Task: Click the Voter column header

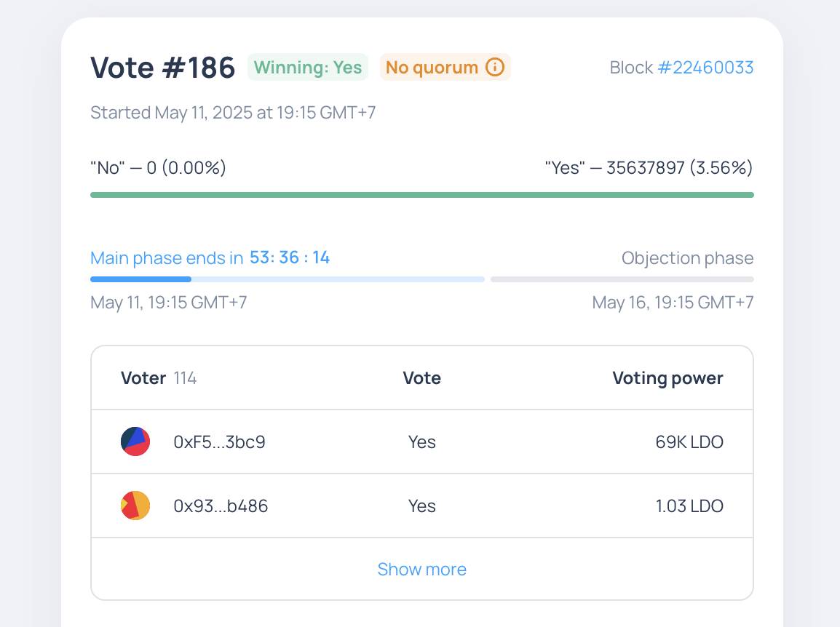Action: [143, 378]
